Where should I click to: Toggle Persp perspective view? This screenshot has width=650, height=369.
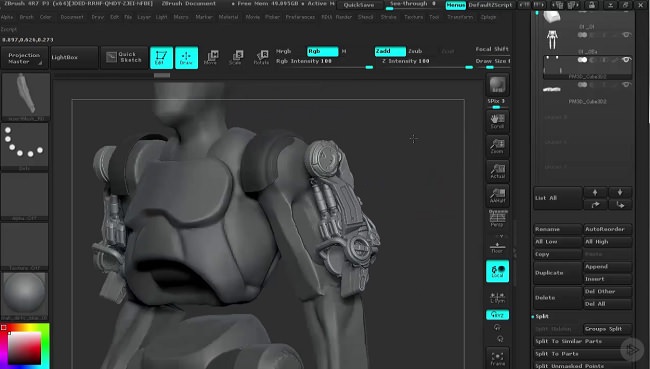click(x=497, y=218)
